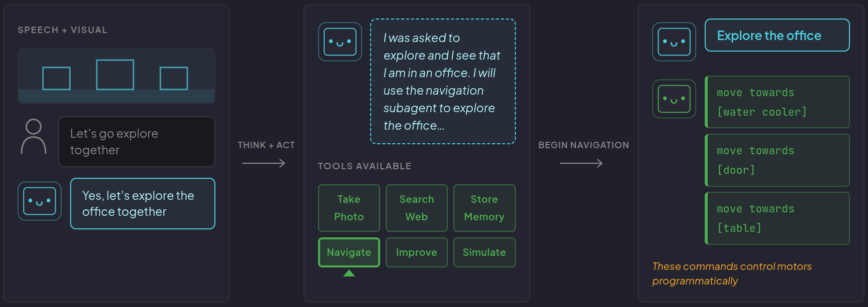The width and height of the screenshot is (868, 307).
Task: Click 'Let's go explore together' message
Action: click(x=137, y=142)
